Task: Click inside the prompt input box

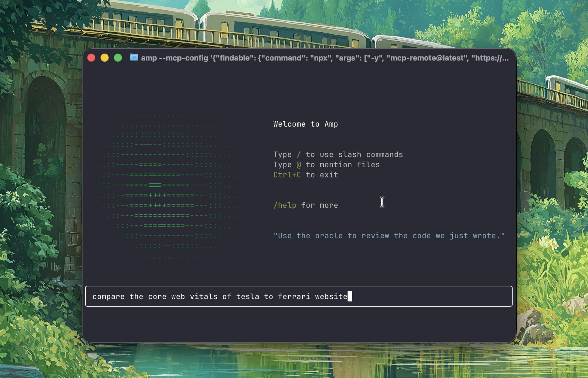Action: tap(430, 296)
